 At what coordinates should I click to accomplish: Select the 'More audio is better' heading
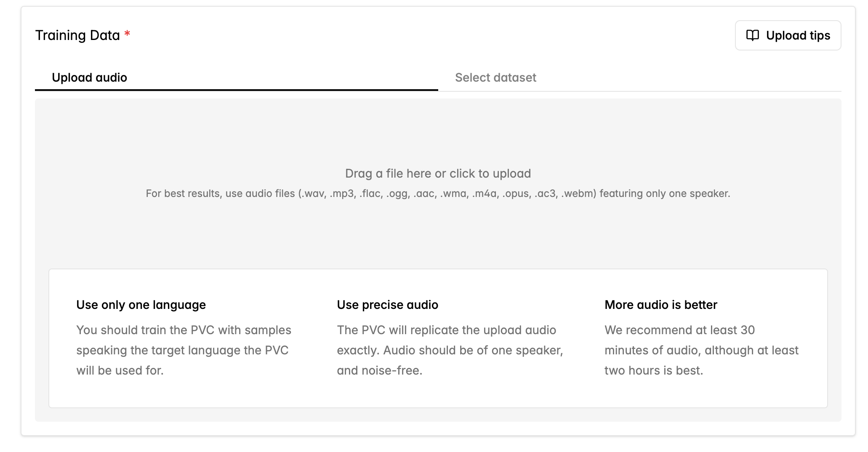[x=660, y=305]
